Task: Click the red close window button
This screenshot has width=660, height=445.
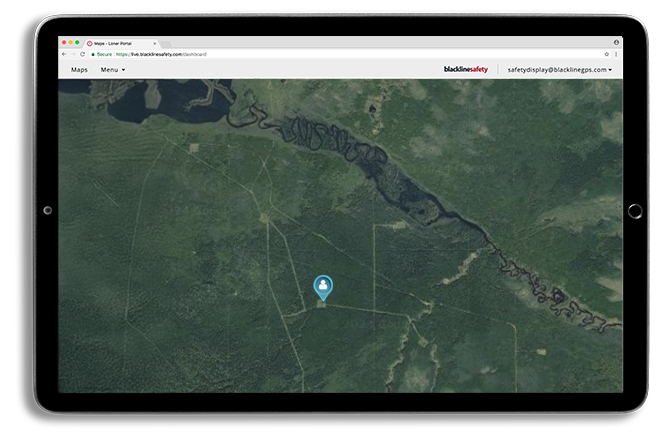Action: click(64, 43)
